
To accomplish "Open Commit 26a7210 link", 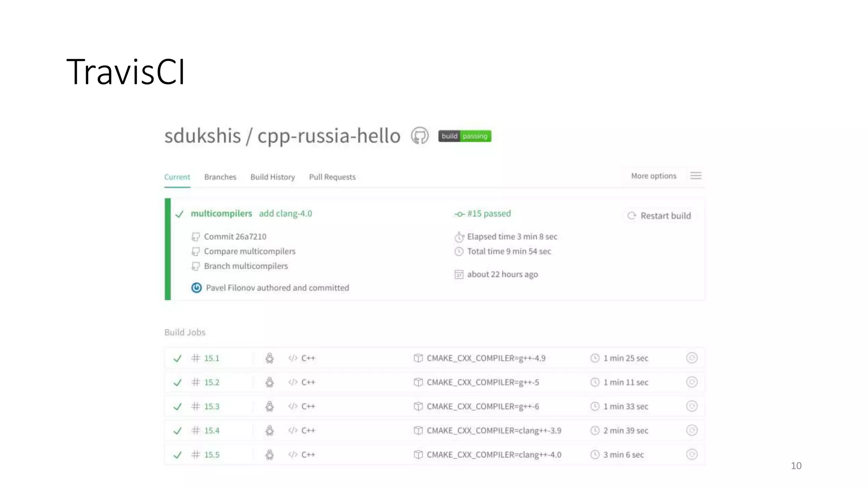I will tap(235, 236).
